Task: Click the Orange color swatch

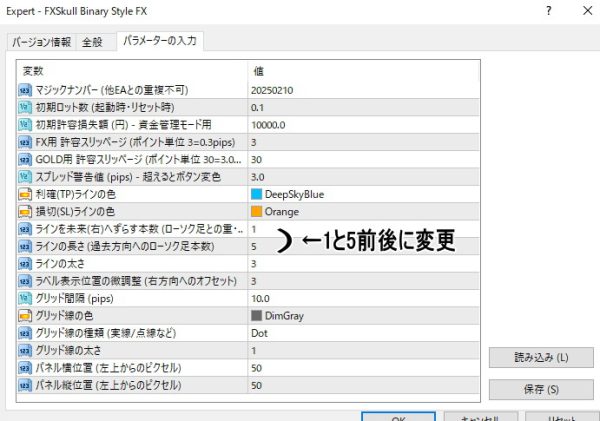Action: 258,211
